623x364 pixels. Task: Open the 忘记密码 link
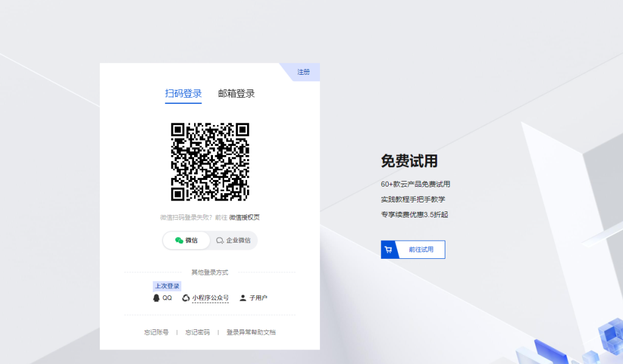(x=198, y=332)
